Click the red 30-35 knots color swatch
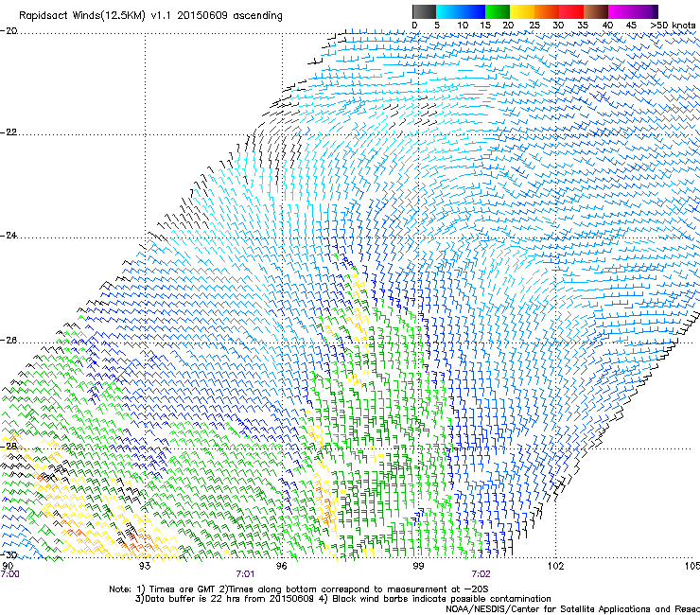Image resolution: width=700 pixels, height=615 pixels. [x=572, y=11]
